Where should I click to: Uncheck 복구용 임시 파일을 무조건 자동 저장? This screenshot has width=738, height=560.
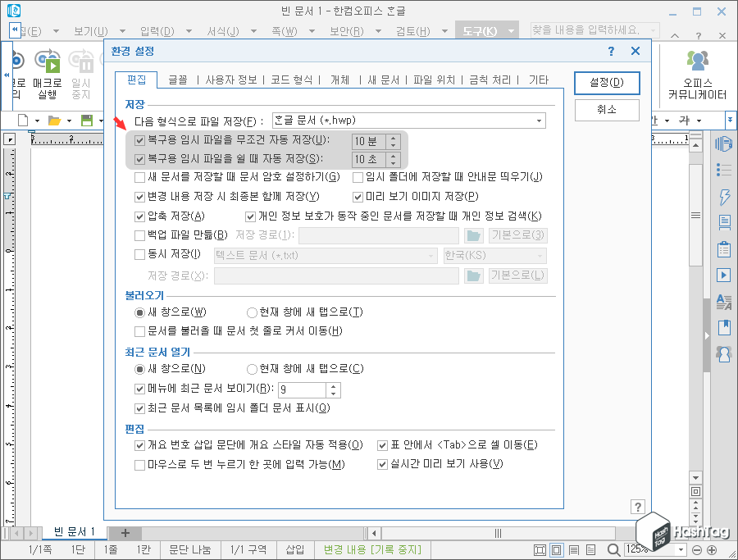pyautogui.click(x=140, y=140)
